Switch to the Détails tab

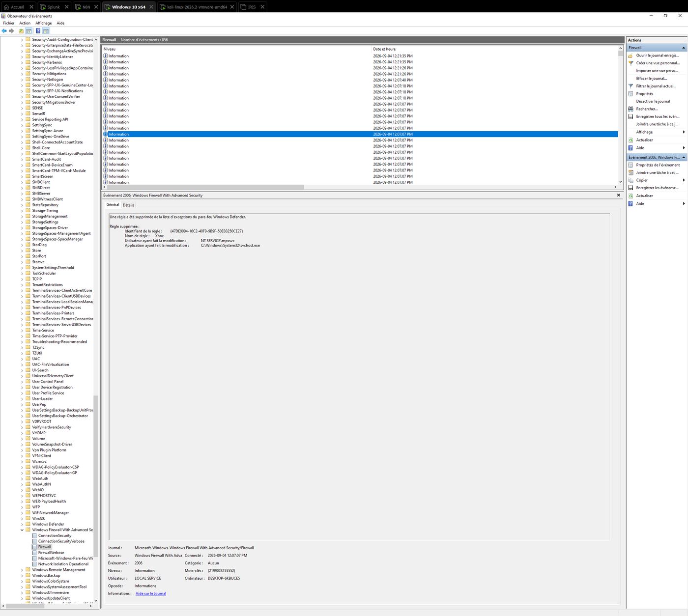point(128,205)
